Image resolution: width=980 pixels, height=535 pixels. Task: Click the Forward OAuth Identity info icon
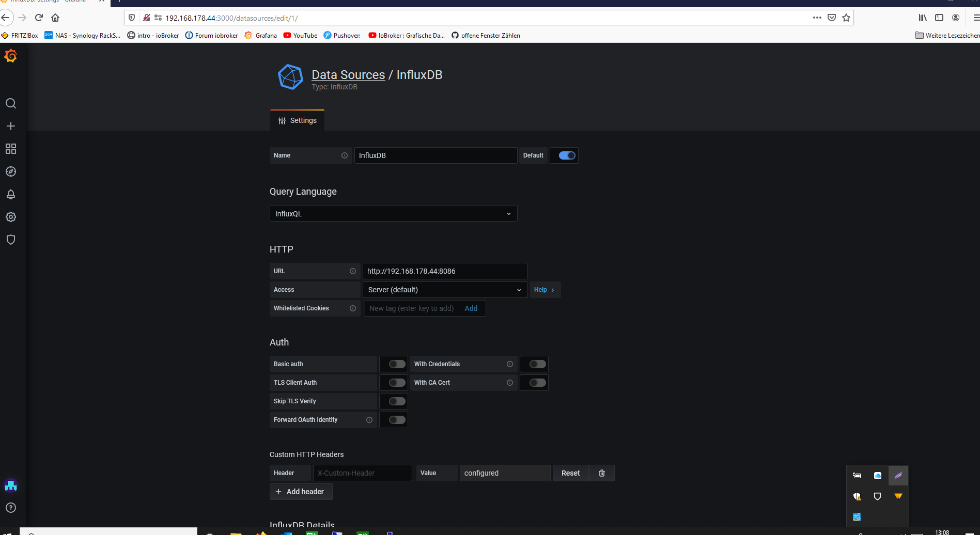pyautogui.click(x=369, y=420)
